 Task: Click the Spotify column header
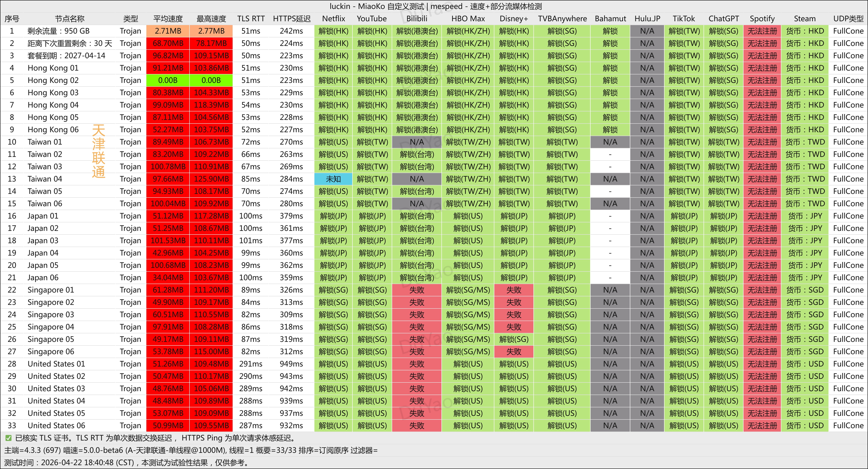(x=762, y=18)
